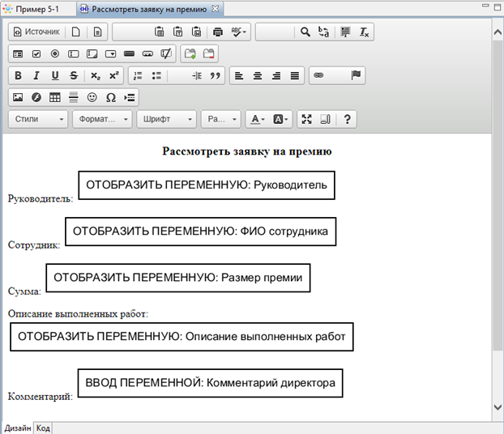
Task: Insert an image button element
Action: pos(147,53)
